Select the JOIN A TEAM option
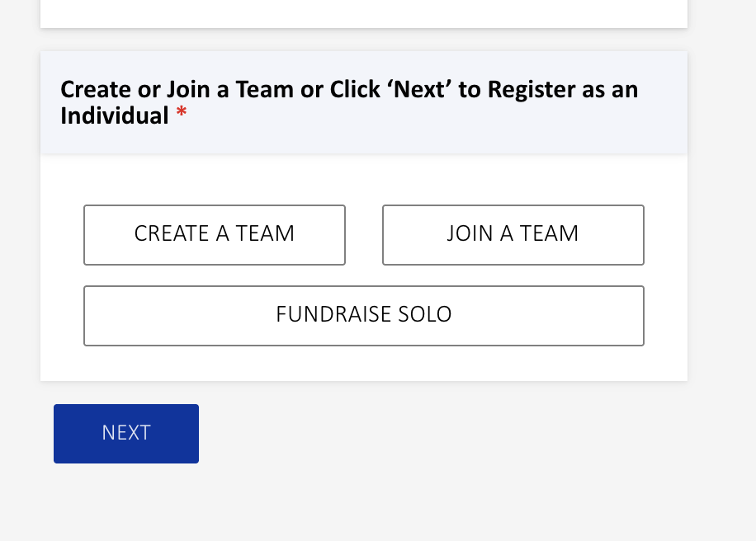The image size is (756, 541). tap(513, 235)
